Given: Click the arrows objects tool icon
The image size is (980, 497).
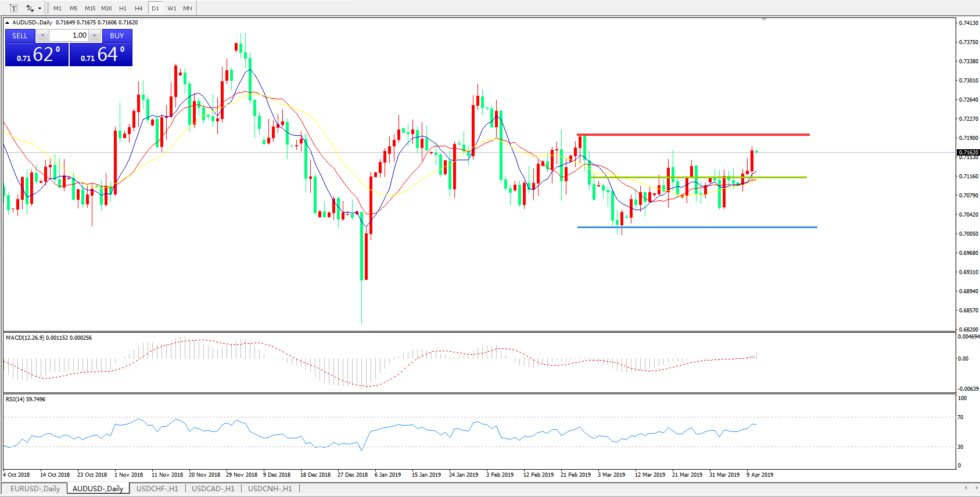Looking at the screenshot, I should (30, 8).
